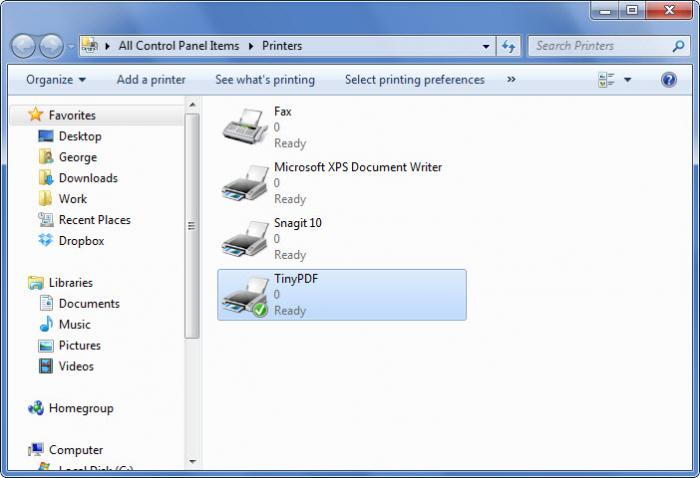Click the Music note icon
Screen dimensions: 700x478
[46, 324]
